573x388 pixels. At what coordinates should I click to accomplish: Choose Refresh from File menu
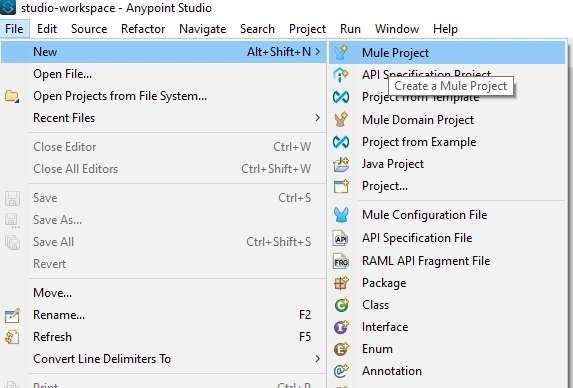pyautogui.click(x=163, y=337)
